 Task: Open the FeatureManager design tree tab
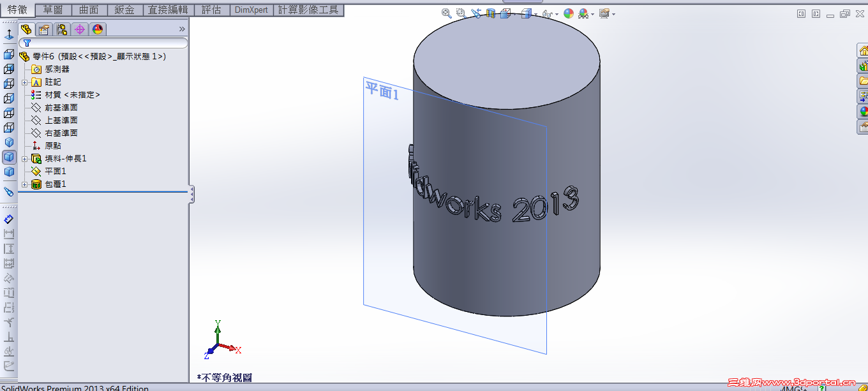tap(26, 29)
